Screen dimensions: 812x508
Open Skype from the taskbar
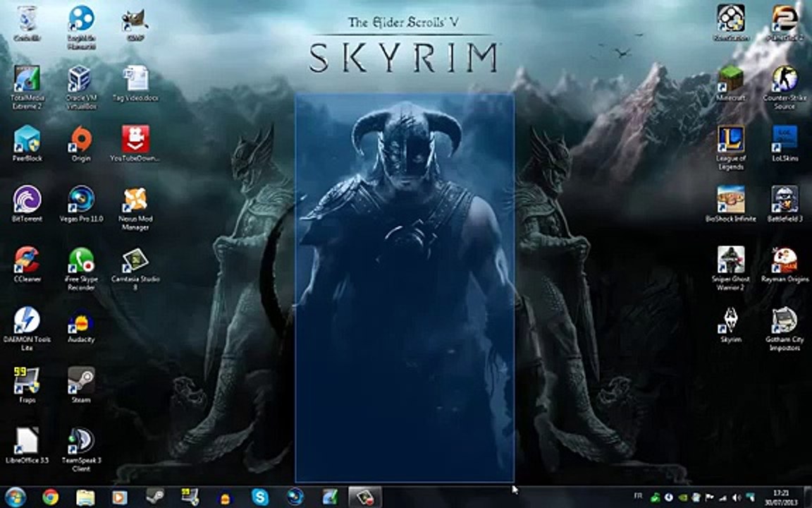click(x=260, y=497)
